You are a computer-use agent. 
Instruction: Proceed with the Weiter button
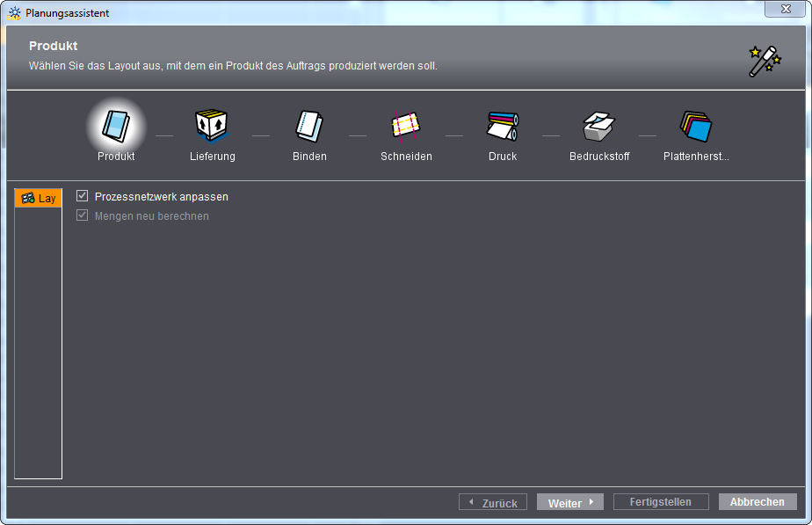[570, 502]
